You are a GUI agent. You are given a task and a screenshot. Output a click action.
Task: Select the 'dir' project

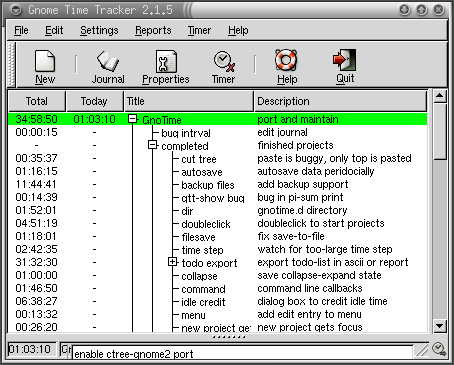187,211
